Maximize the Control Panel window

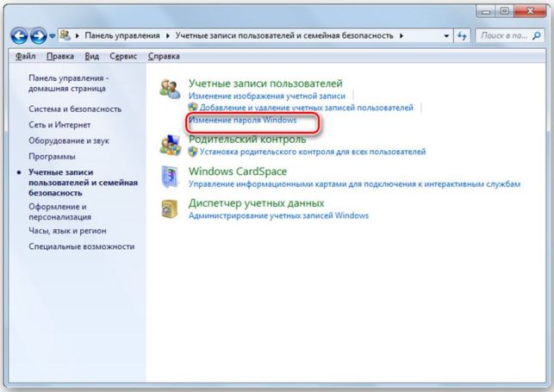505,11
